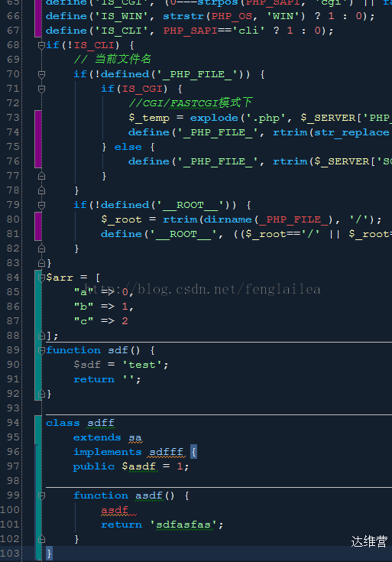
Task: Click the PHP_OS constant
Action: coord(232,16)
